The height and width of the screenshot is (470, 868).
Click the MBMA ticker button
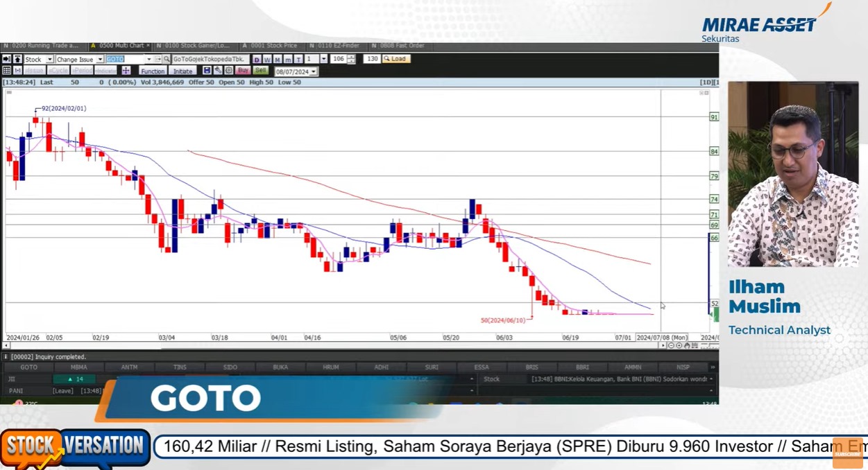pyautogui.click(x=78, y=367)
